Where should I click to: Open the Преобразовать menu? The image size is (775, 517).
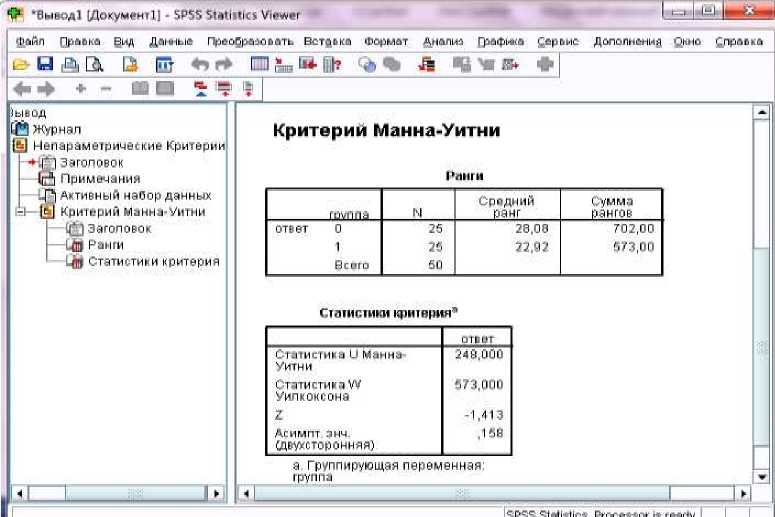pos(250,42)
